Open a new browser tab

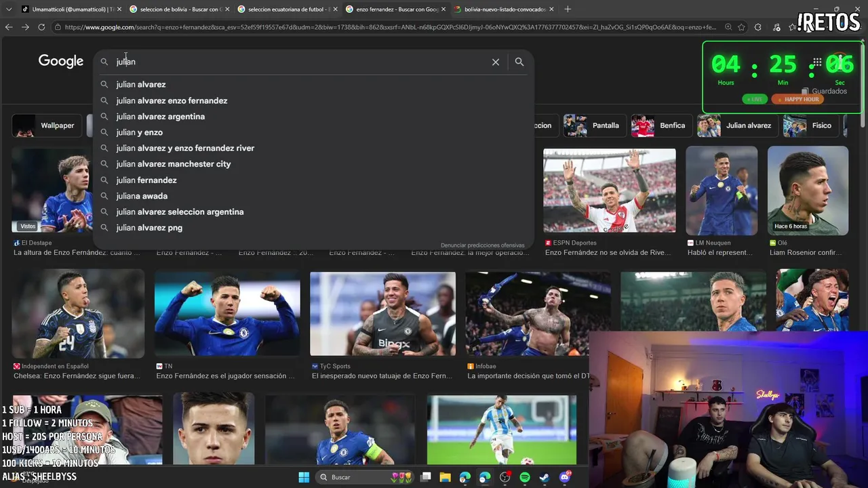pos(568,9)
